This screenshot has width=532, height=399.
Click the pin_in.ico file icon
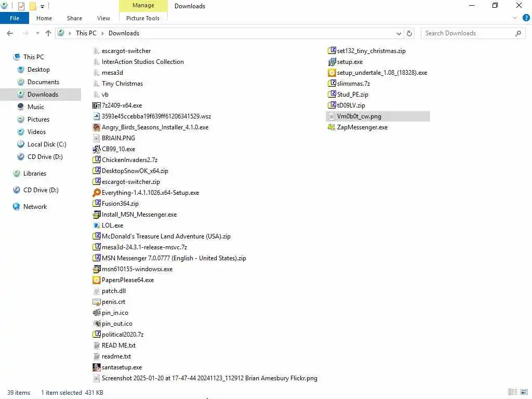click(x=96, y=312)
